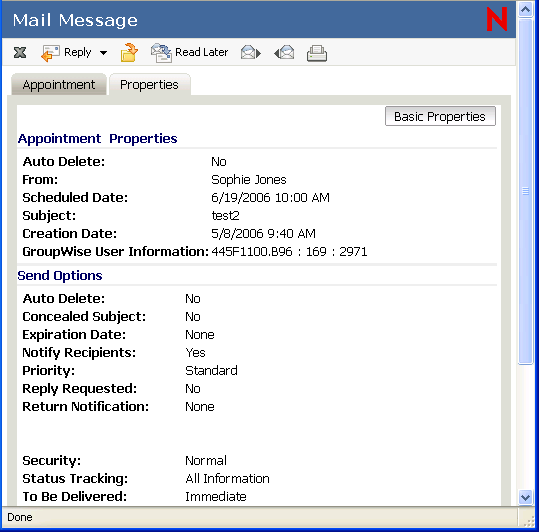Screen dimensions: 539x532
Task: Click To Be Delivered value Immediate
Action: click(x=216, y=497)
